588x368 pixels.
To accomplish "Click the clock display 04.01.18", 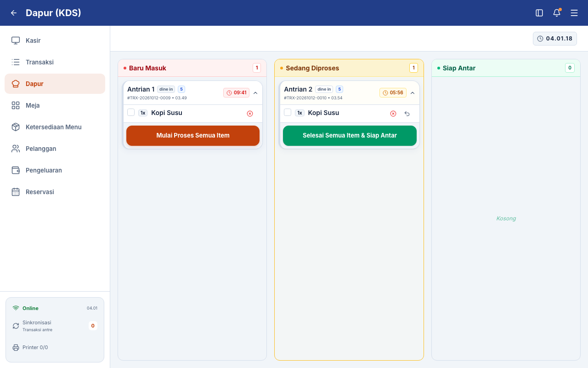I will (555, 39).
